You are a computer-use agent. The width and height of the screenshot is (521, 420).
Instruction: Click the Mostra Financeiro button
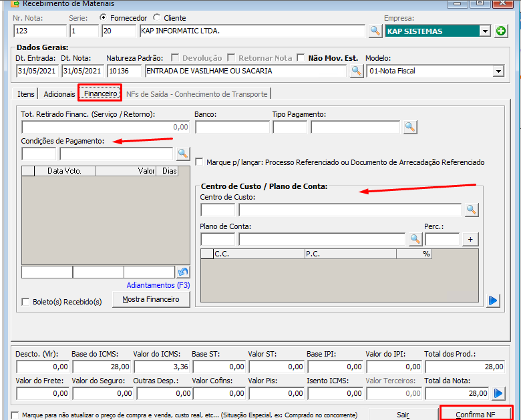pos(151,299)
